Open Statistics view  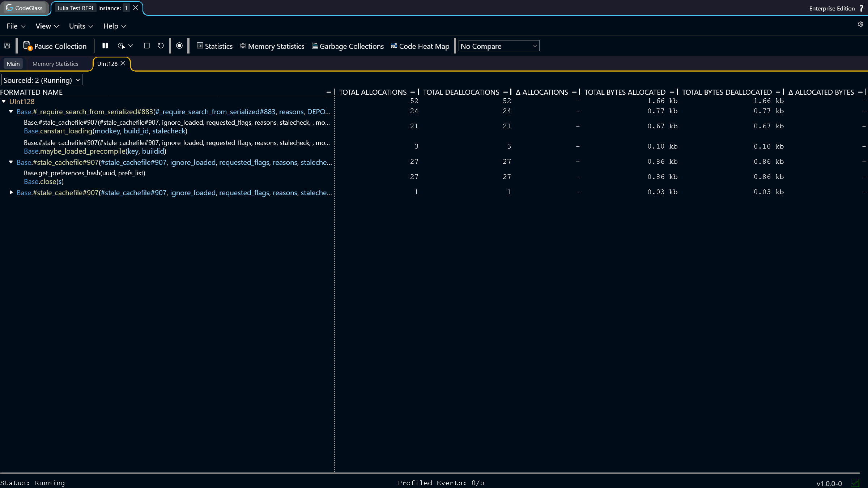pyautogui.click(x=214, y=46)
